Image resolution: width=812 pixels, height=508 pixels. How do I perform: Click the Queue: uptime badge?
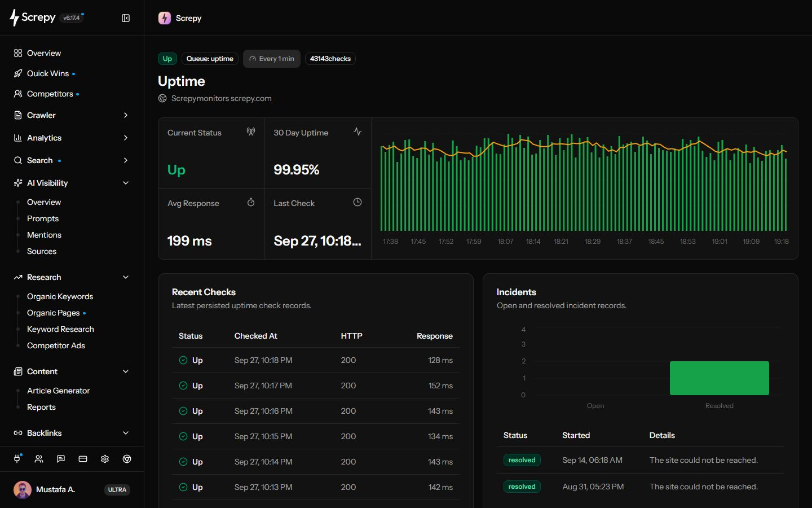tap(210, 59)
